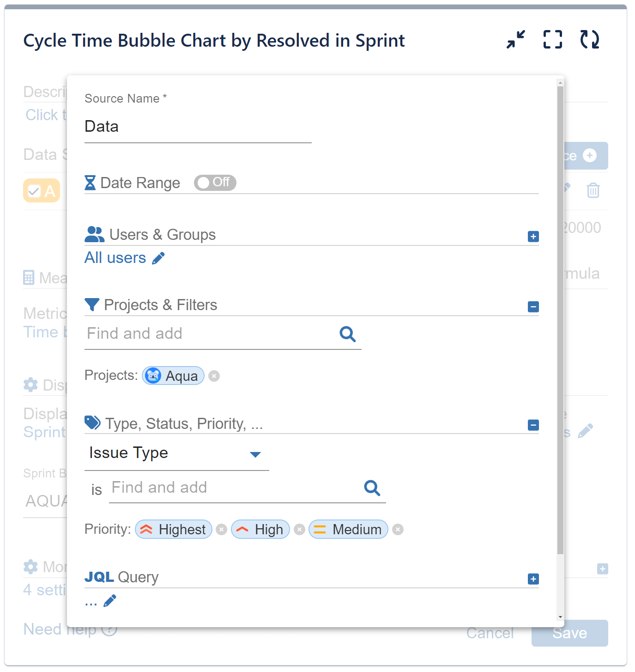Edit All users with the pencil icon
The image size is (635, 672).
tap(159, 257)
